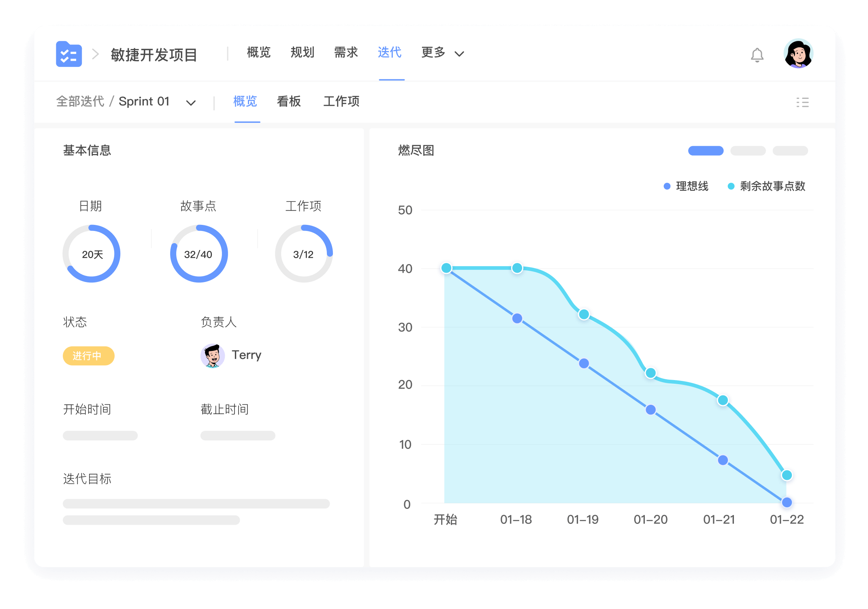Open the 规划 page from the navigation
The image size is (868, 609).
[302, 52]
